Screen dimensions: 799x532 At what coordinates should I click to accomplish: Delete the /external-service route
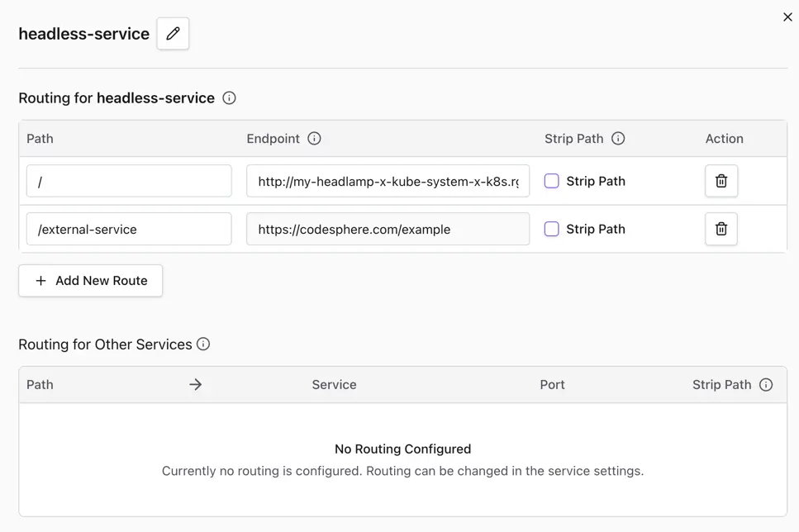pos(721,229)
